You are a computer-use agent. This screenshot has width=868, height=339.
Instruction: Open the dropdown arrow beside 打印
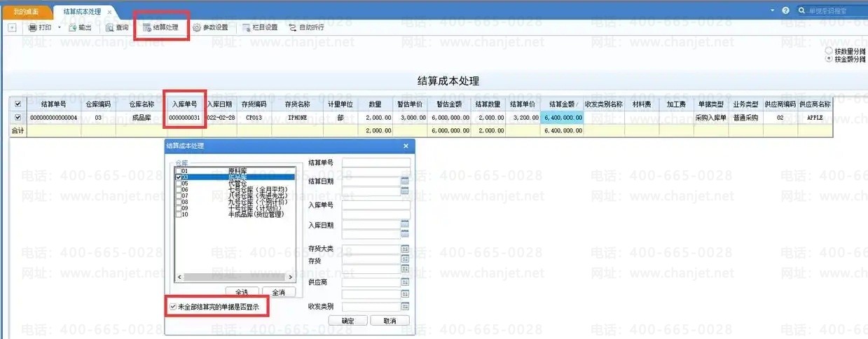[x=59, y=28]
